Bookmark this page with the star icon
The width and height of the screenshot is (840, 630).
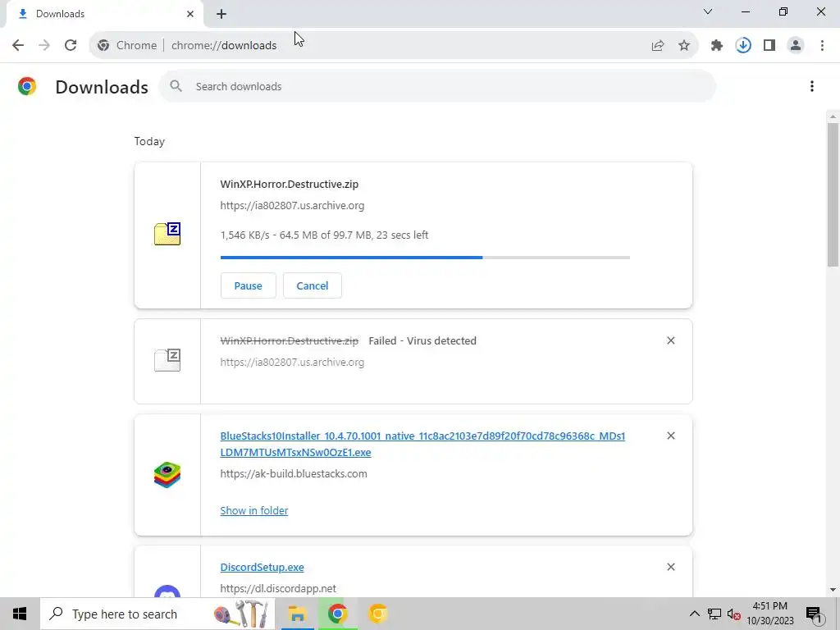pos(684,46)
